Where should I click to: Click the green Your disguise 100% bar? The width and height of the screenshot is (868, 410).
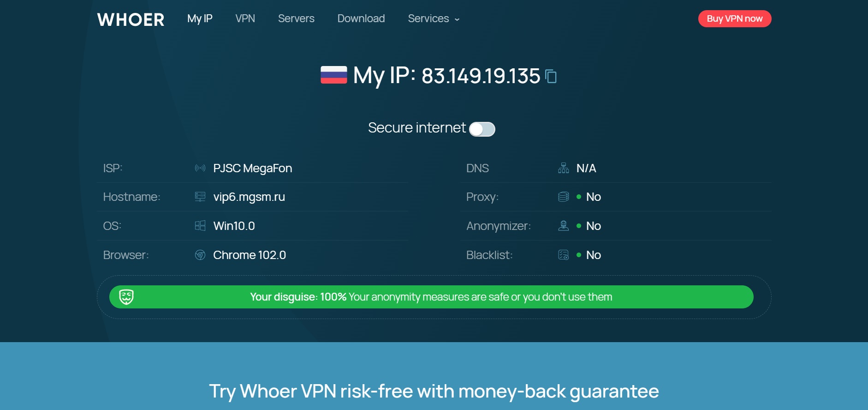[431, 297]
